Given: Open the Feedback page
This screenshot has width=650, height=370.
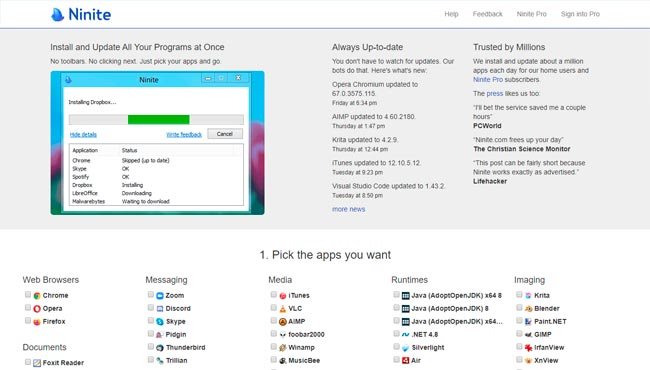Looking at the screenshot, I should 488,14.
